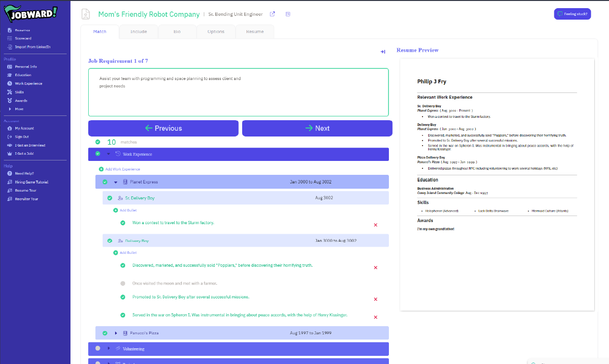
Task: Click the Jobward logo
Action: pos(32,13)
